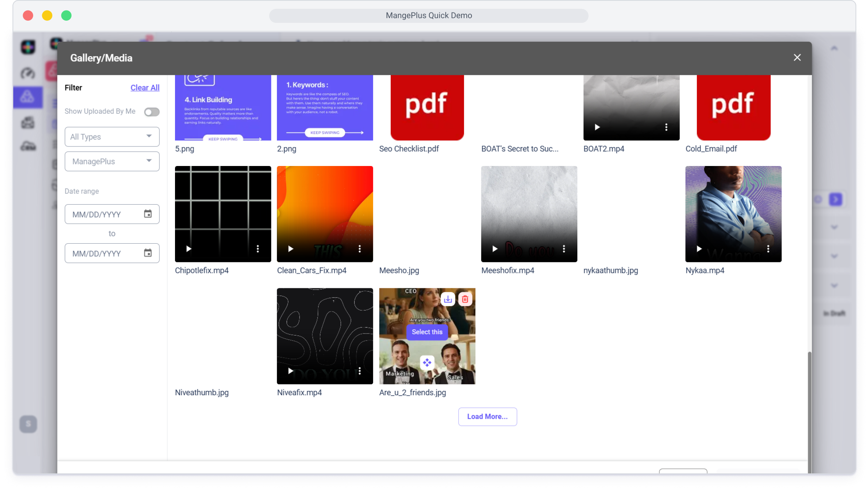Open the three-dot menu on BOAT2.mp4
The image size is (868, 489).
click(x=666, y=127)
